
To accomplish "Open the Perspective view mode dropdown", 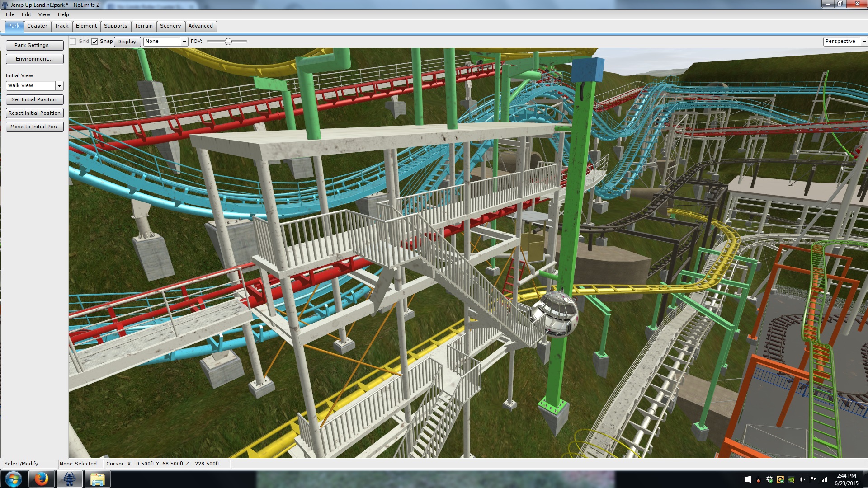I will coord(863,42).
